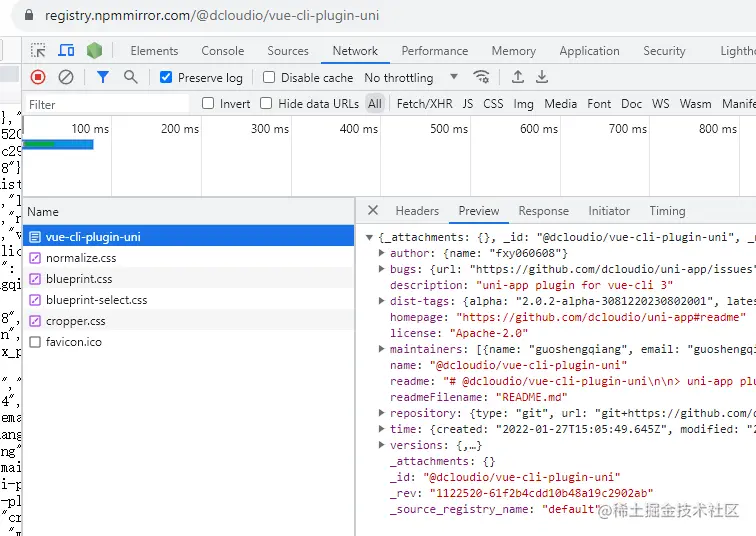The height and width of the screenshot is (536, 756).
Task: Click the import HAR upload icon
Action: pyautogui.click(x=517, y=77)
